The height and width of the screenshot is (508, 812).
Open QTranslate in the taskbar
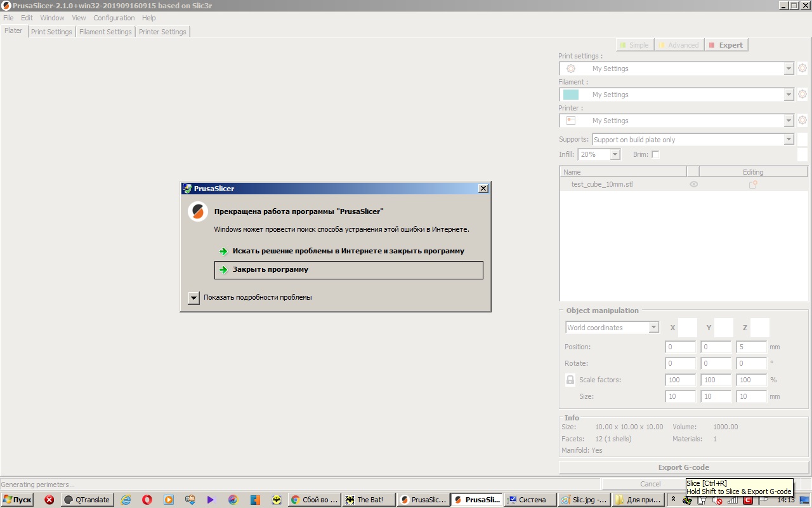point(87,500)
